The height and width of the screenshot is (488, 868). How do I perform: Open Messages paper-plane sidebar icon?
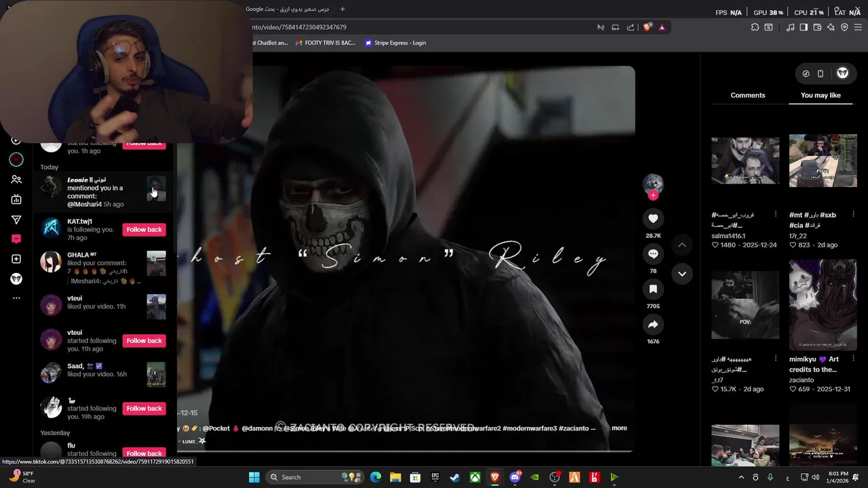(16, 220)
